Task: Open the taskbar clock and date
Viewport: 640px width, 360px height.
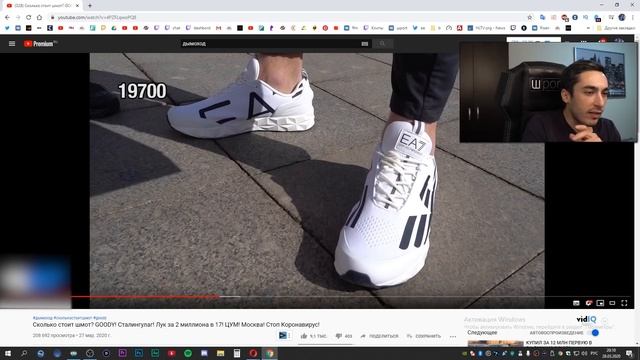Action: coord(611,353)
